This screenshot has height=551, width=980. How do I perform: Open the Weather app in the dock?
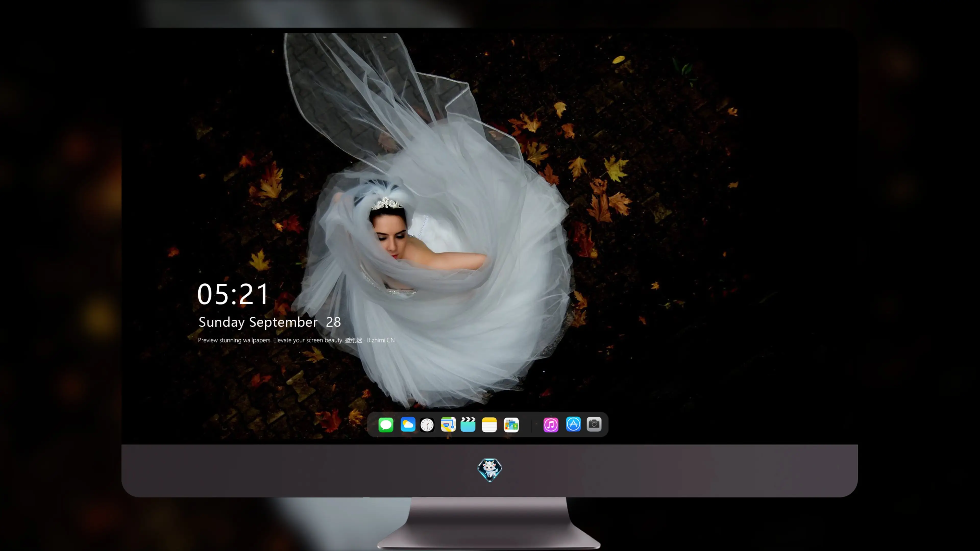(x=408, y=424)
